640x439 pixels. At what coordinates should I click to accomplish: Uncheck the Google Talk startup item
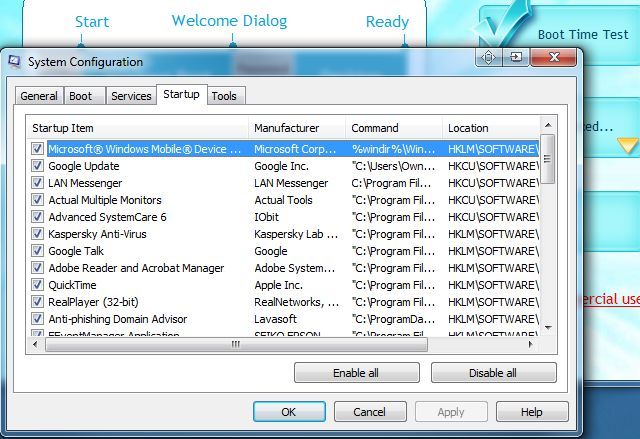click(37, 251)
